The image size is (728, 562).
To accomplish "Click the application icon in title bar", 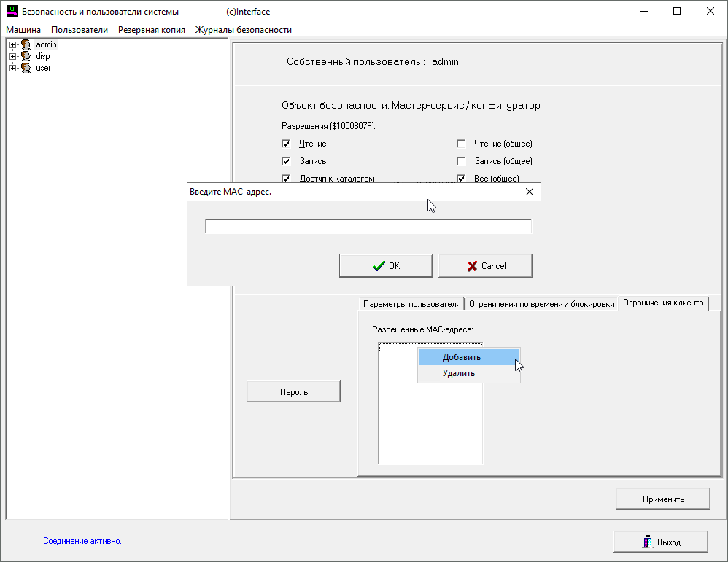I will [12, 12].
